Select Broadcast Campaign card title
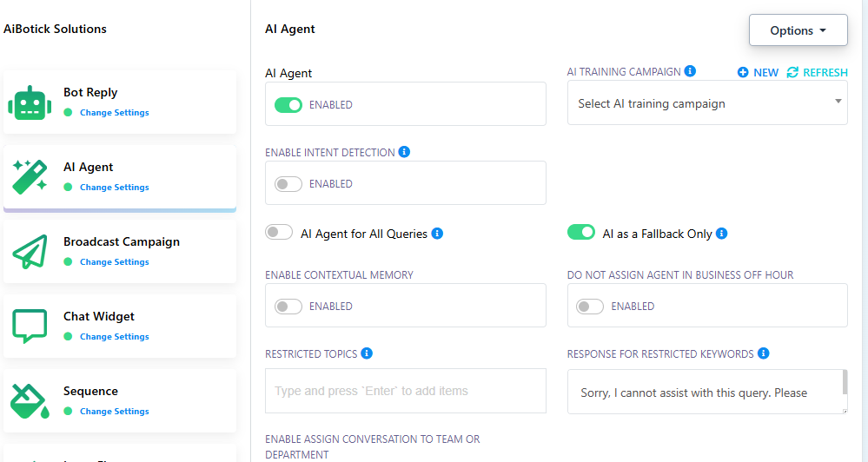The height and width of the screenshot is (462, 868). [122, 241]
